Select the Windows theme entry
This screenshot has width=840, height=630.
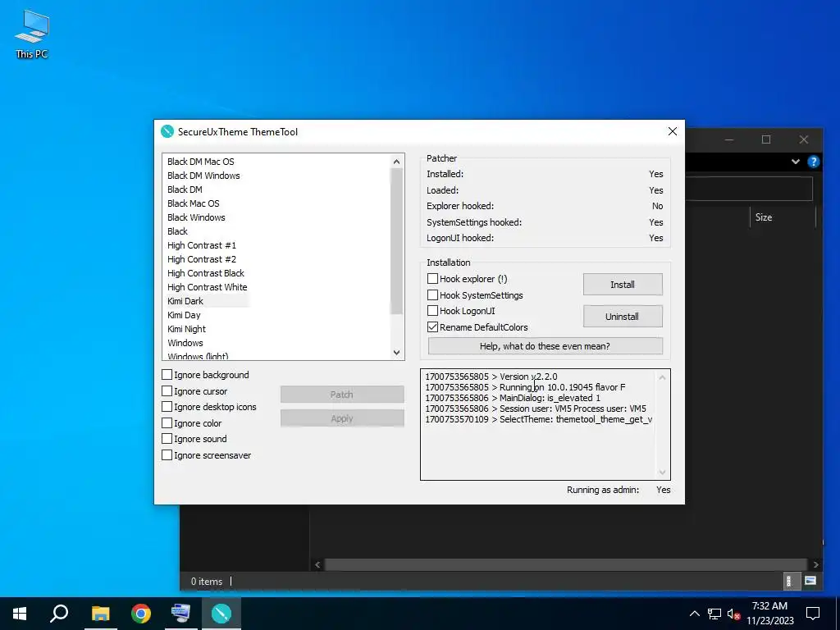pos(185,342)
